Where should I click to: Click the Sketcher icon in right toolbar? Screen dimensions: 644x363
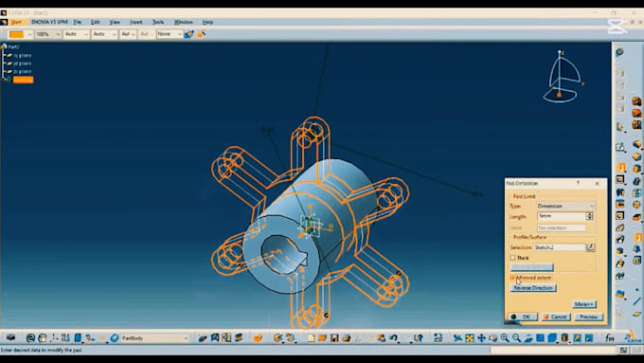(x=620, y=147)
